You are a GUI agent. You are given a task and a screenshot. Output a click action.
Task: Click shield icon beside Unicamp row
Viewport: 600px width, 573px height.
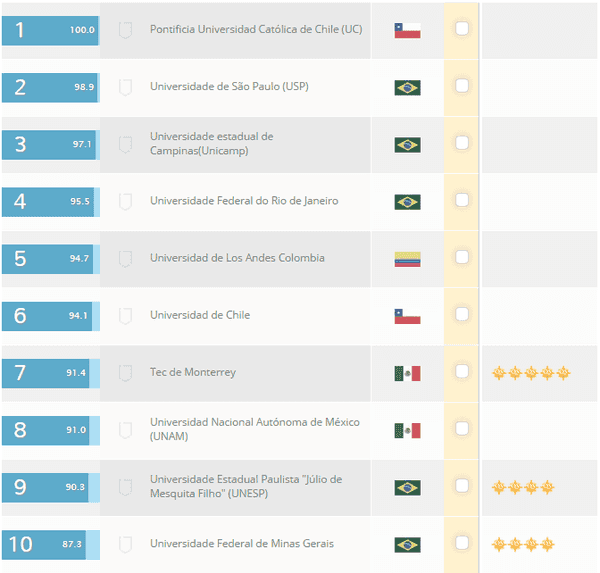coord(126,144)
